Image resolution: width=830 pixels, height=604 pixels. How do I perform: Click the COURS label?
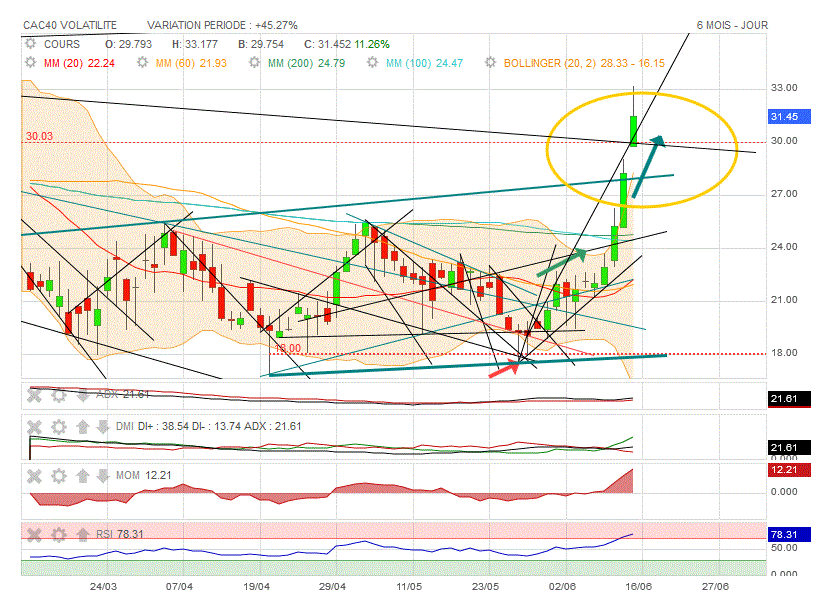62,44
